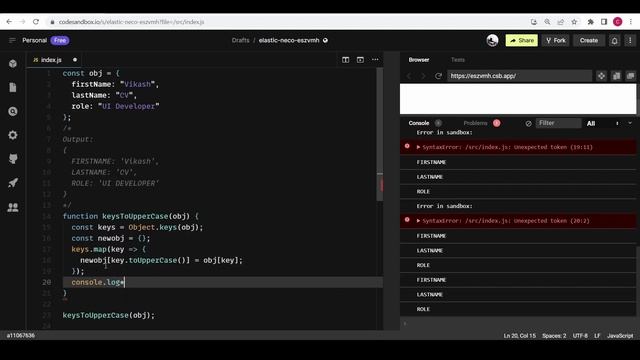Open the Deployment rocket icon
Screen dimensions: 640x360
[13, 183]
